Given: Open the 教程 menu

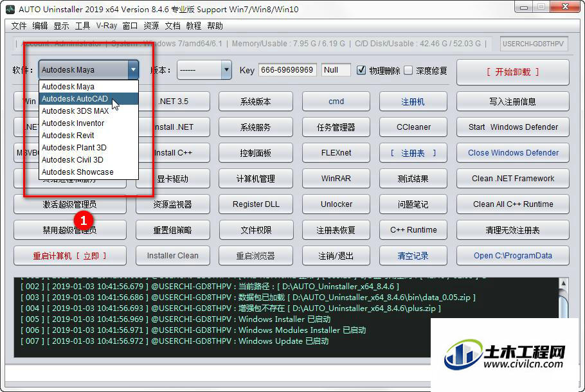Looking at the screenshot, I should pos(194,26).
